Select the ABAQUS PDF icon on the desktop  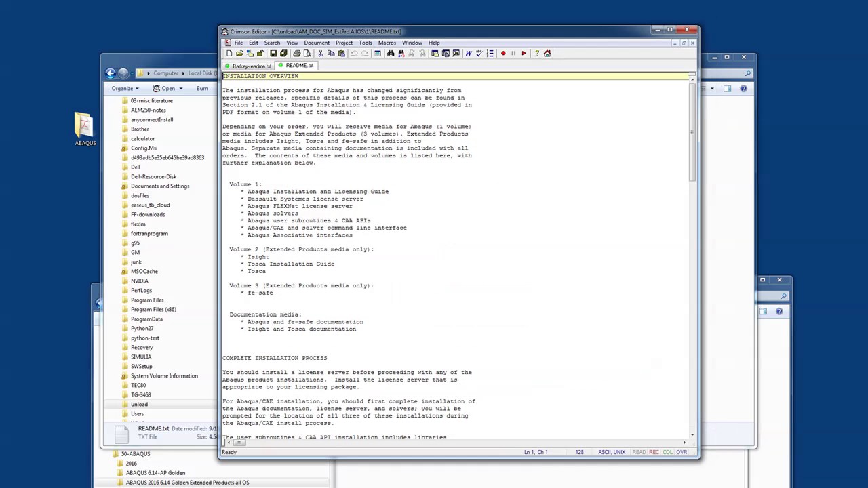pyautogui.click(x=85, y=129)
